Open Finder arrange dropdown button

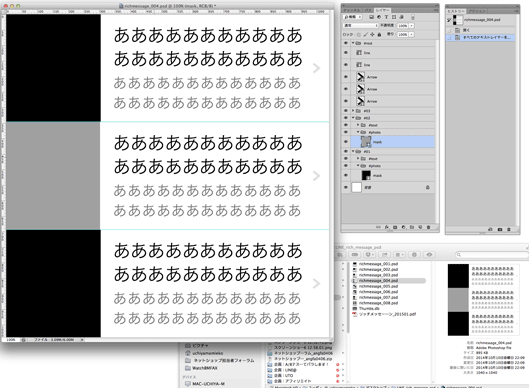pos(399,254)
